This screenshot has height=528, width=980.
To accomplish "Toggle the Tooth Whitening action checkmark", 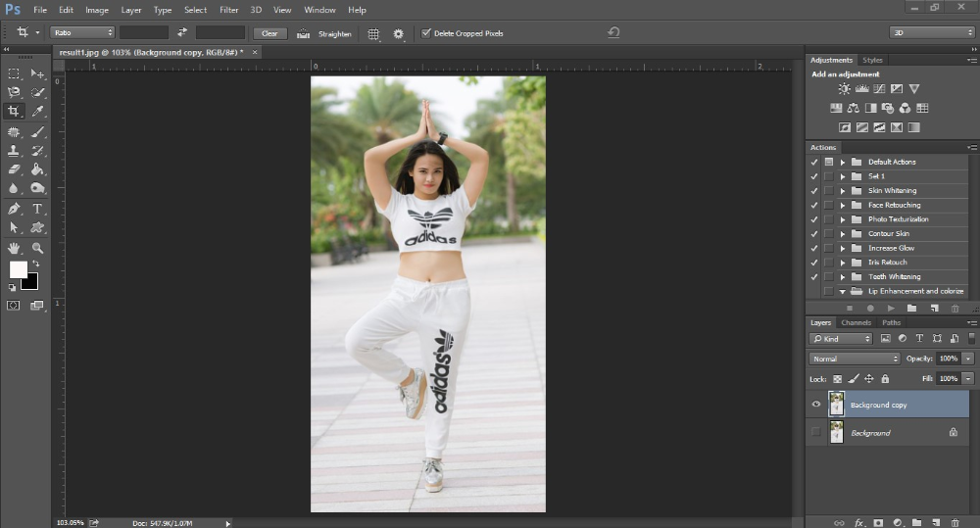I will click(813, 277).
